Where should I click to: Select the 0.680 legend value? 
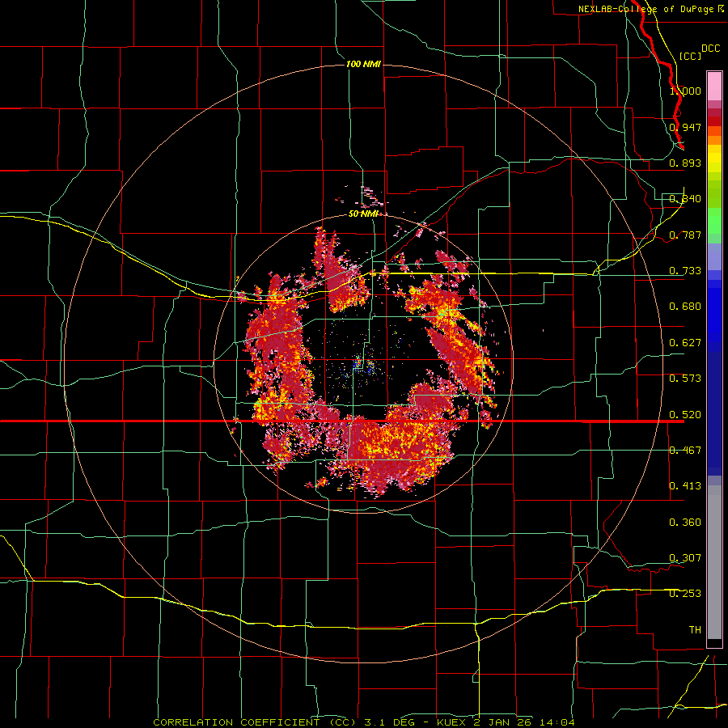tap(685, 307)
